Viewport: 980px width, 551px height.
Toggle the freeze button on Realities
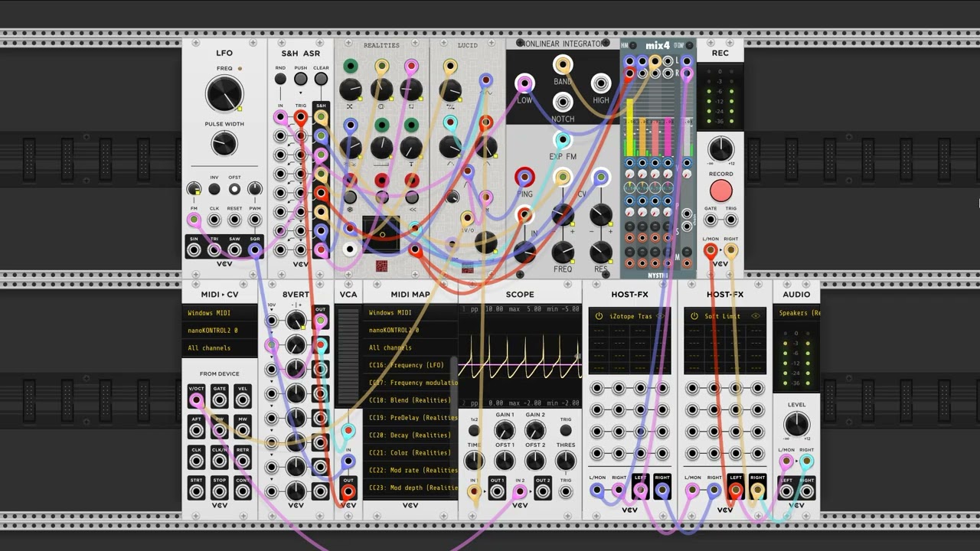tap(350, 197)
